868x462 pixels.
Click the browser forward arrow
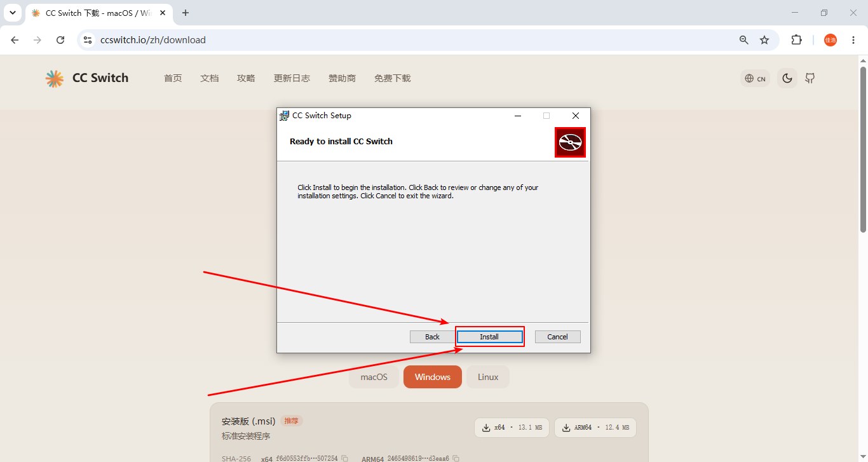[37, 40]
